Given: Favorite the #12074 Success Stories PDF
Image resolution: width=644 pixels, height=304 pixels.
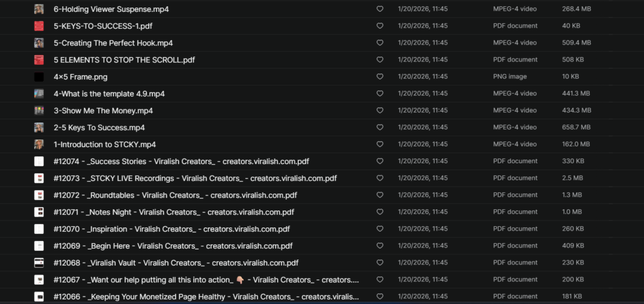Looking at the screenshot, I should point(380,161).
